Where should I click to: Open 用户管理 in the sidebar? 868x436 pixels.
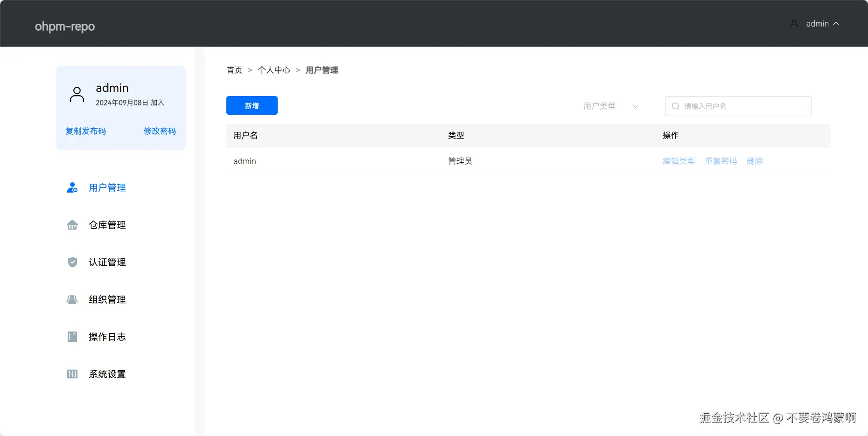(x=107, y=187)
